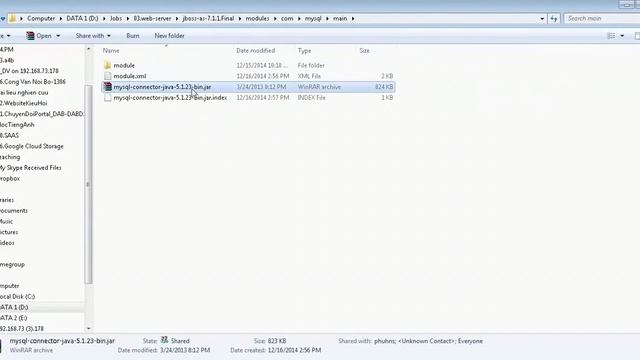Open Dropbox in navigation pane
640x360 pixels.
point(10,178)
